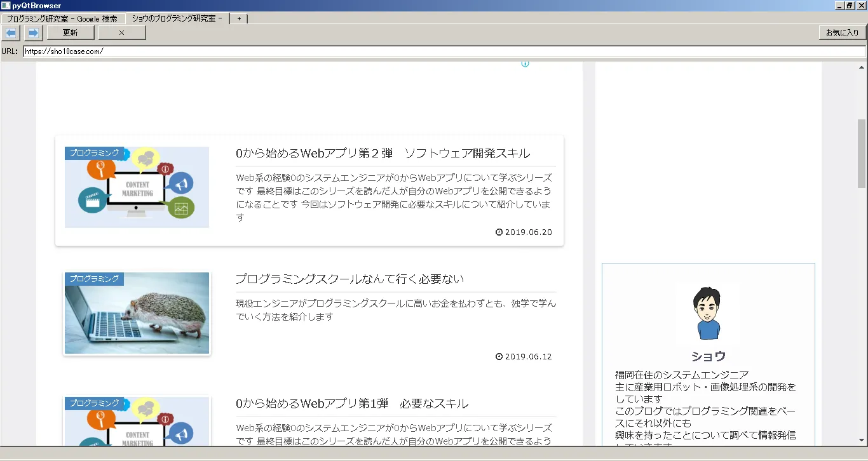Switch to the Google 検索 tab
Image resolution: width=868 pixels, height=461 pixels.
pyautogui.click(x=62, y=18)
